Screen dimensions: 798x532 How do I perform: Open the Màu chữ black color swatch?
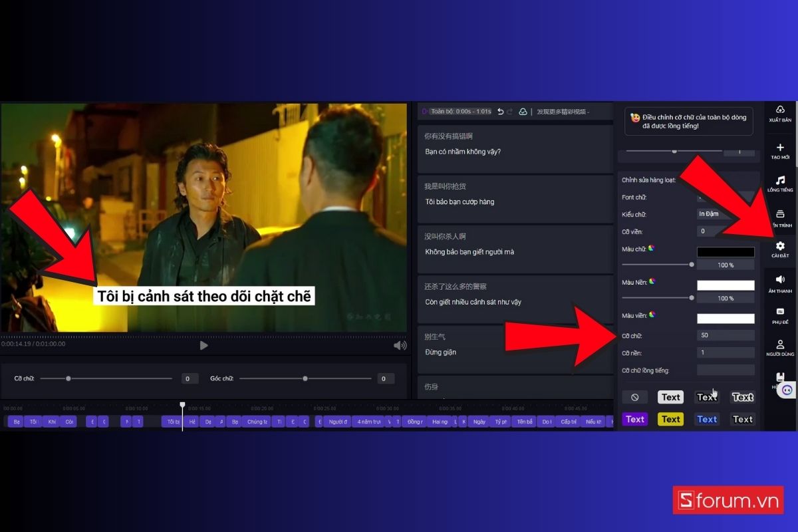pos(725,252)
